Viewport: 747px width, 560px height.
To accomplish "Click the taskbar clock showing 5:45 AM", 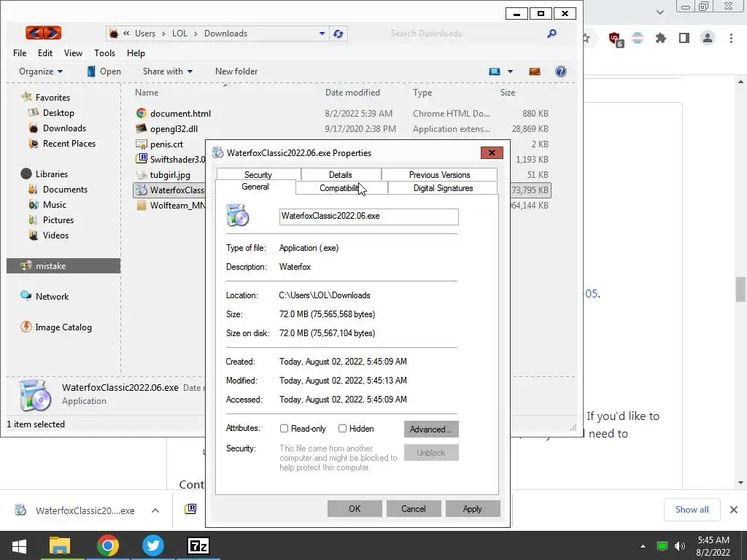I will point(713,545).
